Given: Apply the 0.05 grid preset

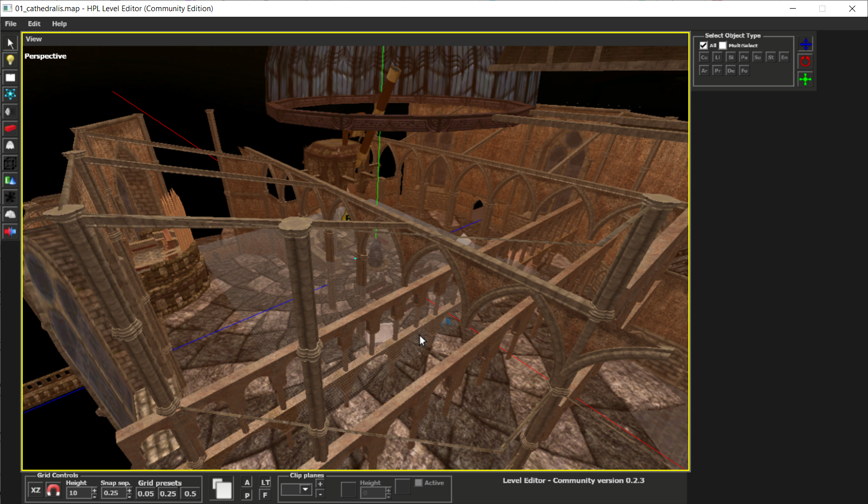Looking at the screenshot, I should pos(146,493).
